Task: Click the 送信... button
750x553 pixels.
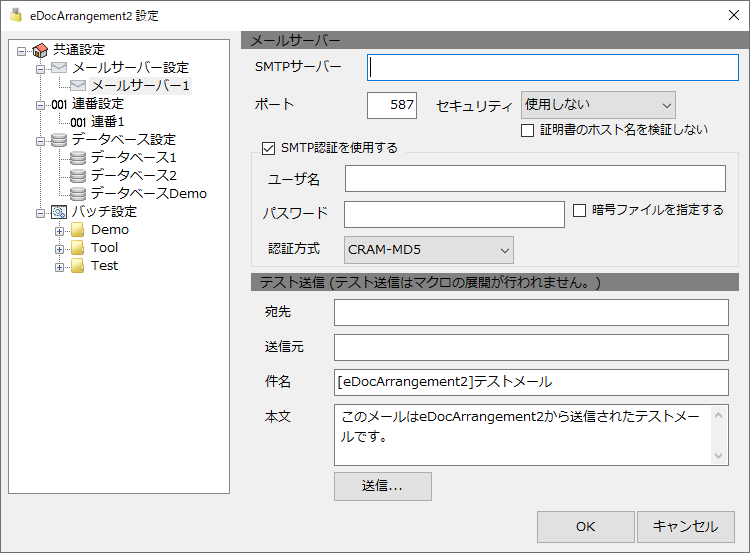Action: [383, 487]
